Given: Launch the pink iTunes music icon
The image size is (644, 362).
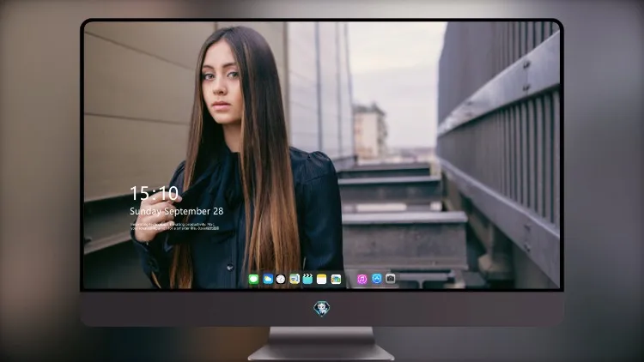Looking at the screenshot, I should [361, 279].
